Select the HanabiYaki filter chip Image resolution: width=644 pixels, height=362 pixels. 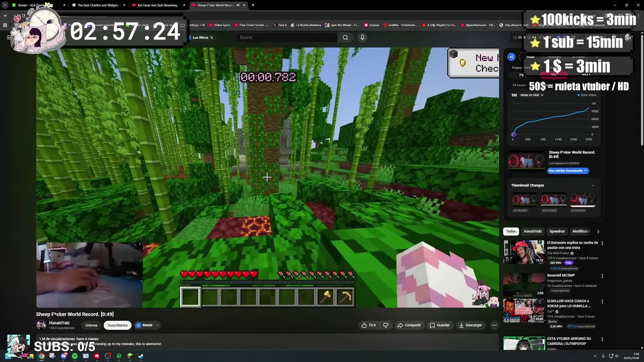(532, 231)
